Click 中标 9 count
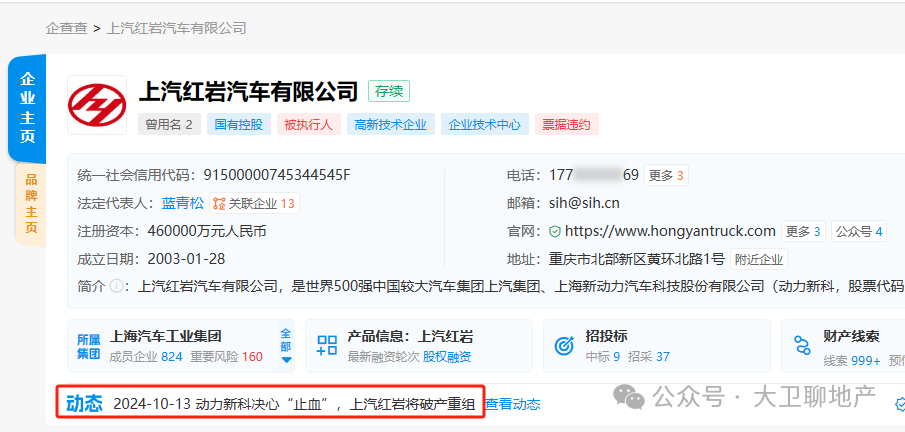Viewport: 905px width, 432px height. 603,357
